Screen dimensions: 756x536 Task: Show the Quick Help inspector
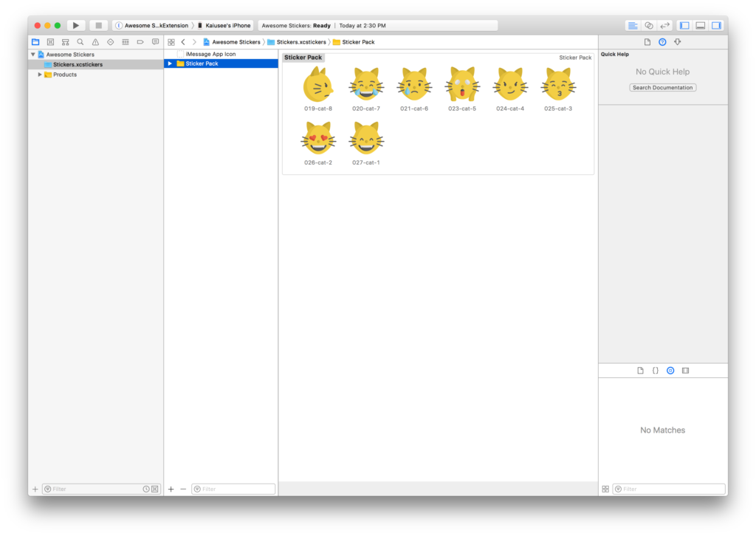point(662,42)
